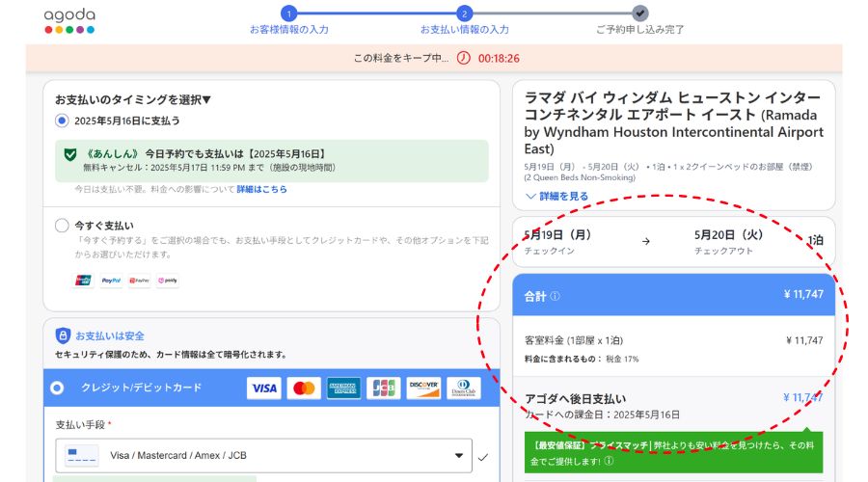
Task: Go to お支払い情報の入力 step
Action: (465, 29)
